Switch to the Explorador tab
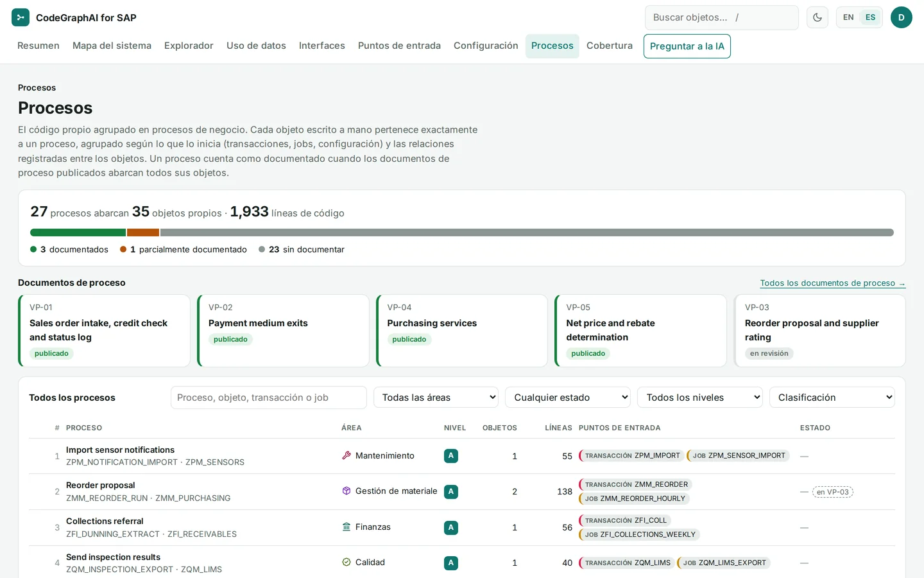The height and width of the screenshot is (578, 924). 189,46
